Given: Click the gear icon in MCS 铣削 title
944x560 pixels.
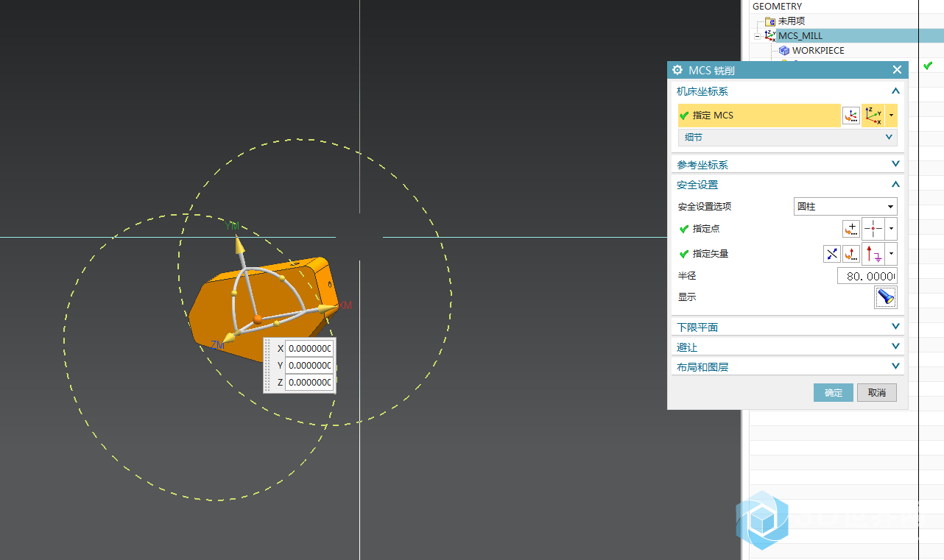Looking at the screenshot, I should 677,70.
